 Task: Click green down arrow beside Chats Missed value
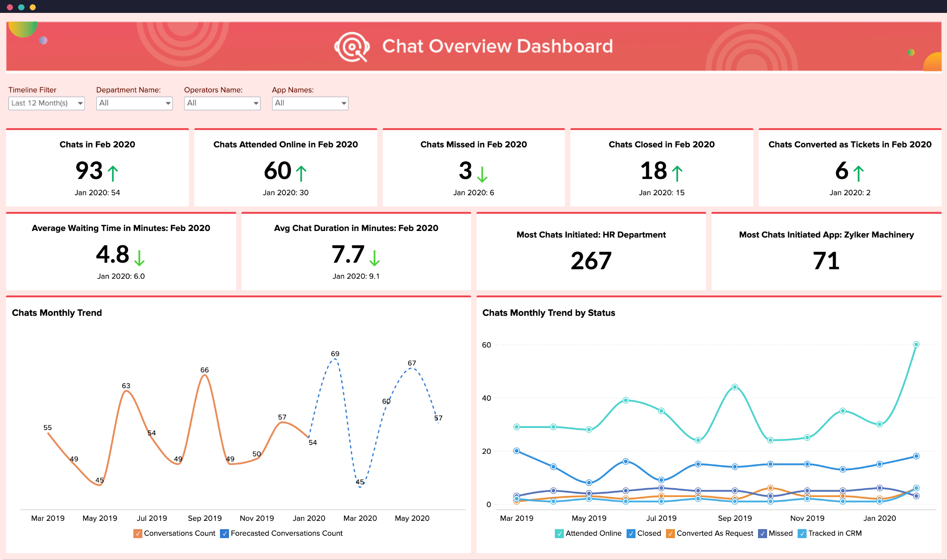tap(482, 174)
